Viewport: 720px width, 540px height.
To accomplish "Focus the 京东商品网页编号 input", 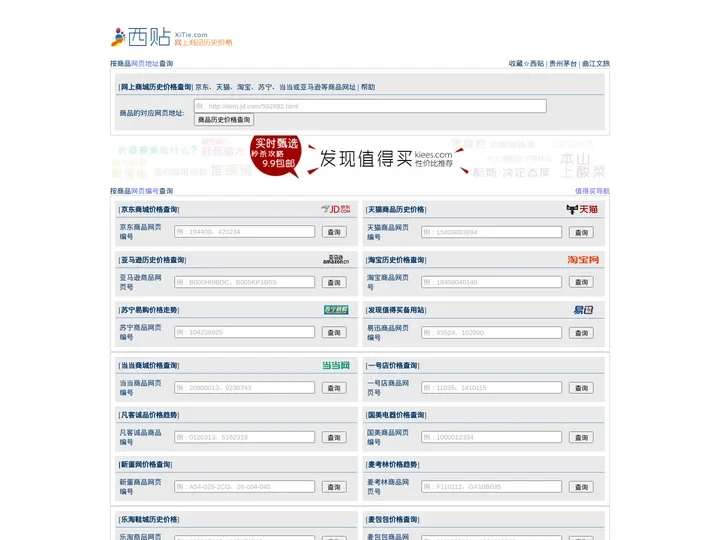I will [244, 231].
